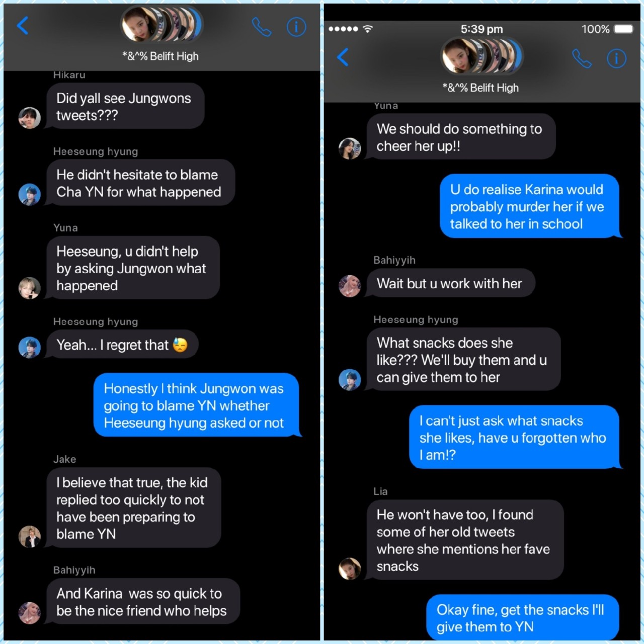Tap the battery indicator icon
644x644 pixels.
coord(624,29)
